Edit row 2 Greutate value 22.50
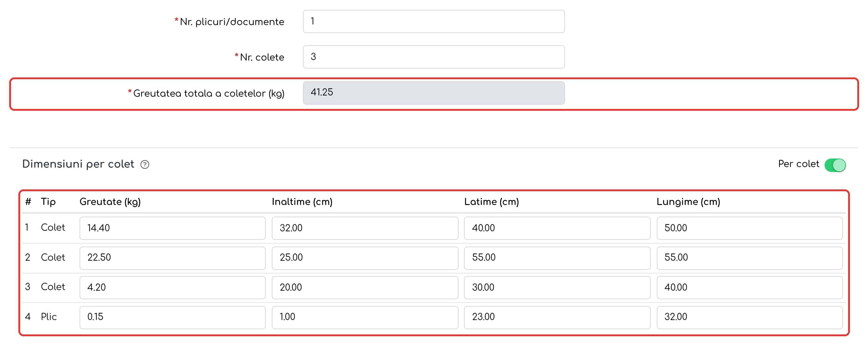Screen dimensions: 868x354 [173, 258]
